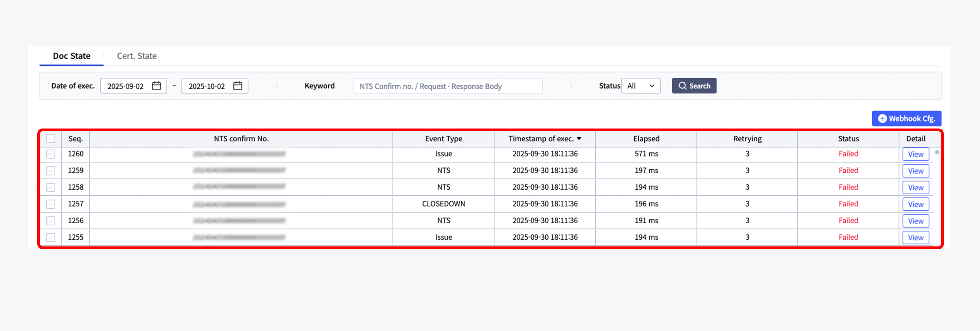
Task: Click the Keyword search input field
Action: (448, 86)
